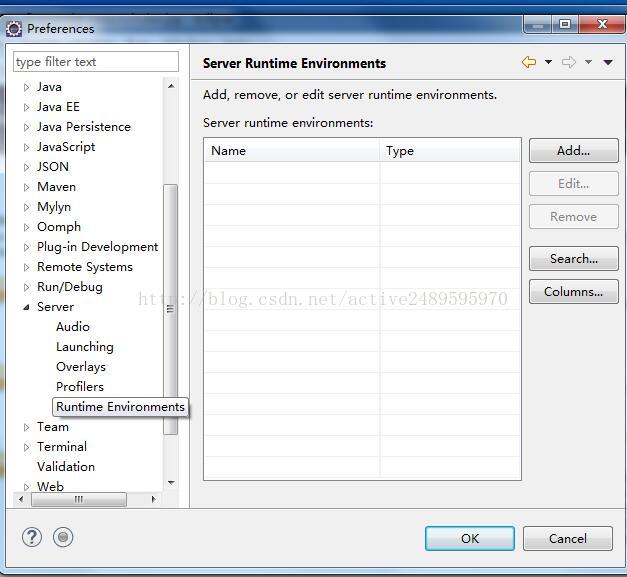Click the Add... button

point(573,150)
